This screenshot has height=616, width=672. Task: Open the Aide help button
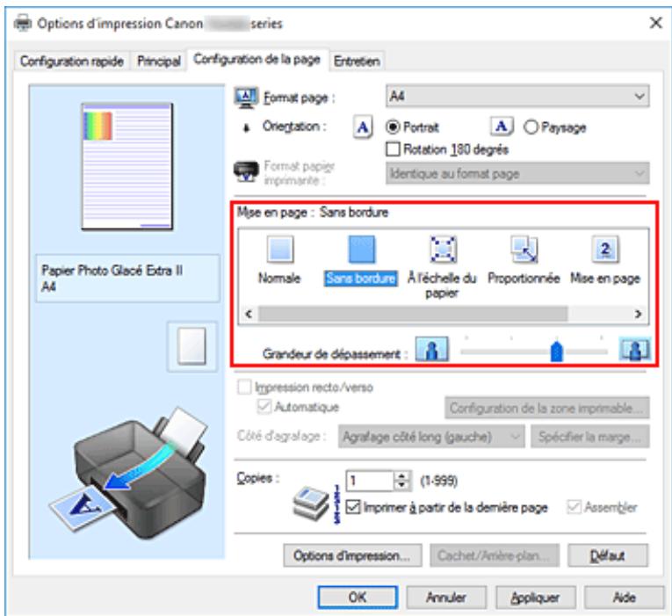(x=624, y=598)
